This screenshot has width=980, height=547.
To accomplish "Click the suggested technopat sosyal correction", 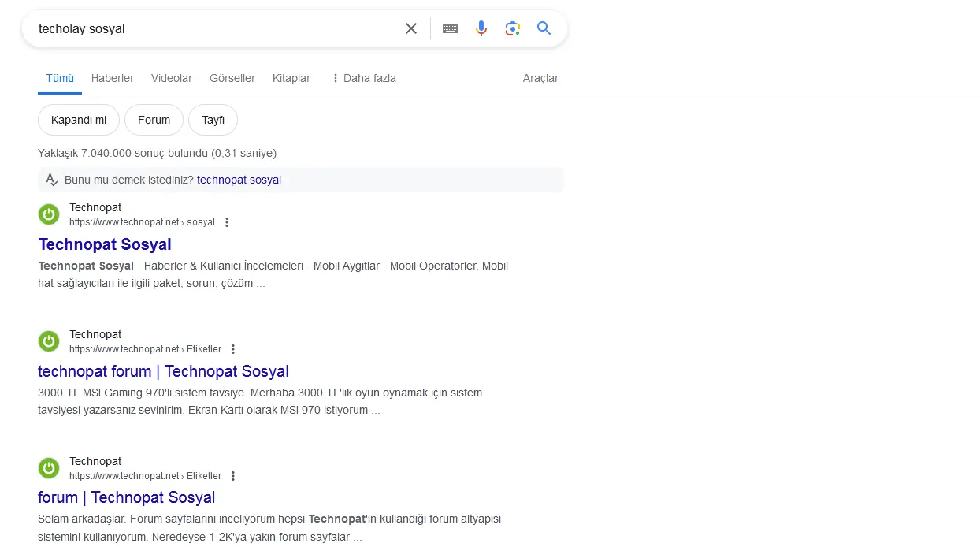I will tap(239, 180).
